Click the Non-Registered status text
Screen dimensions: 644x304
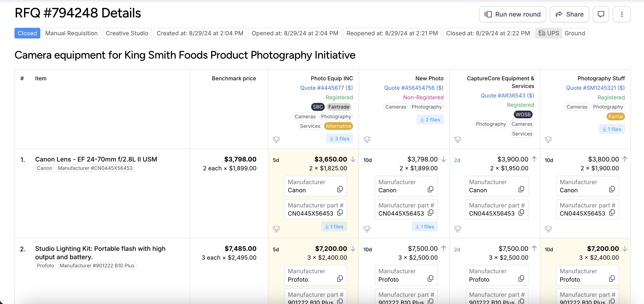tap(423, 97)
